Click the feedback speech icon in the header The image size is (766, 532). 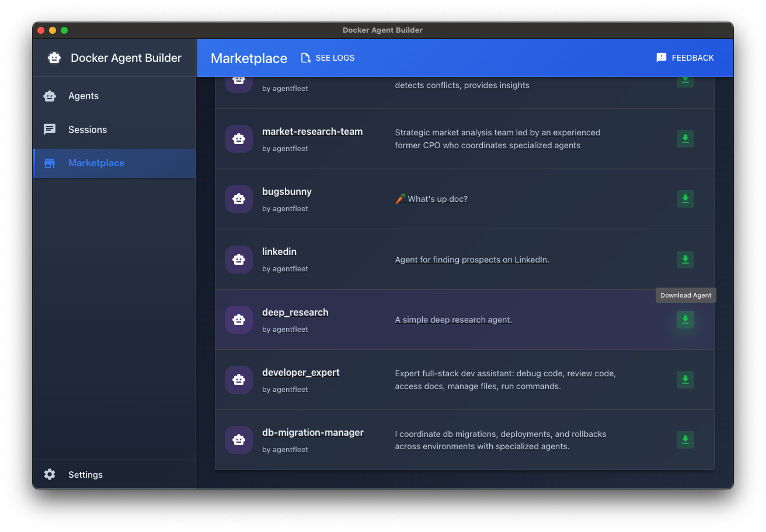[661, 57]
